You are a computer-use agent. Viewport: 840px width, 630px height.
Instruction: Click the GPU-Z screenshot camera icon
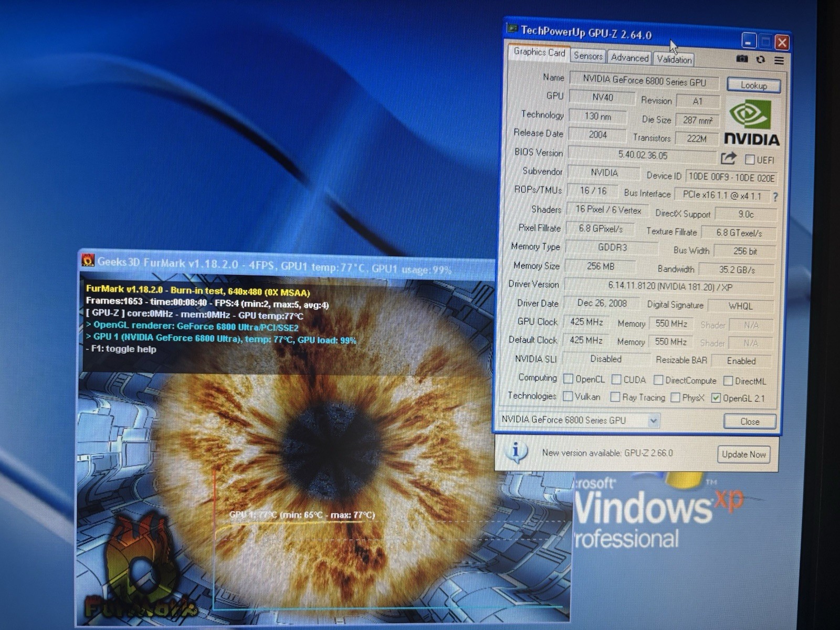pyautogui.click(x=742, y=58)
